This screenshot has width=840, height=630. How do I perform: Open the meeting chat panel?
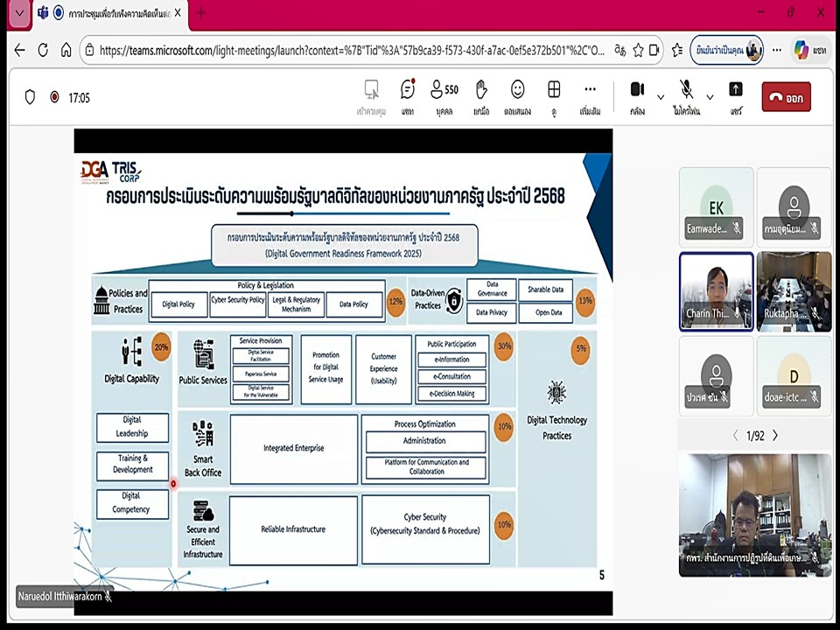[407, 92]
